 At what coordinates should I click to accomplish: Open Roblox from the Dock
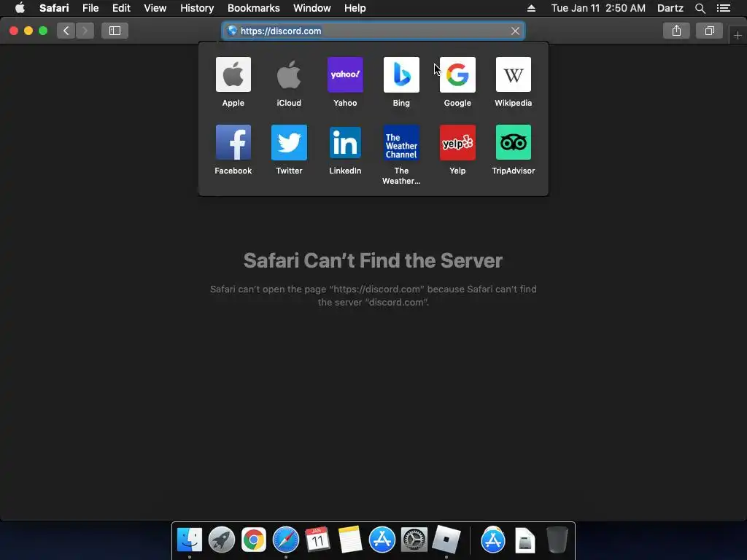coord(446,540)
